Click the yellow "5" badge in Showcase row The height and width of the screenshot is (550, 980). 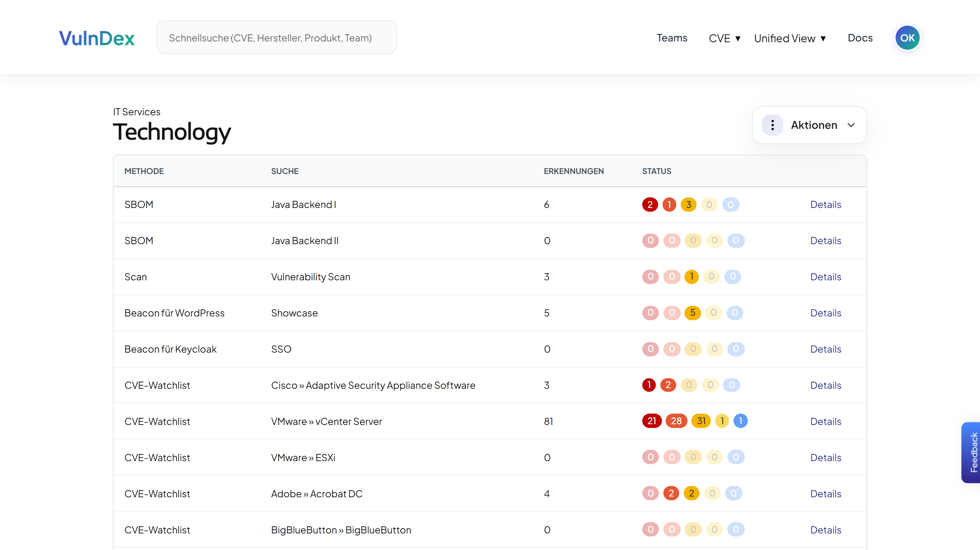click(x=693, y=313)
